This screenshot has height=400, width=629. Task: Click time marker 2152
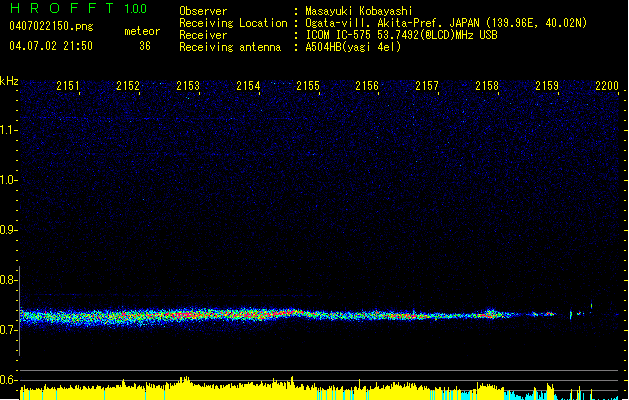coord(128,86)
